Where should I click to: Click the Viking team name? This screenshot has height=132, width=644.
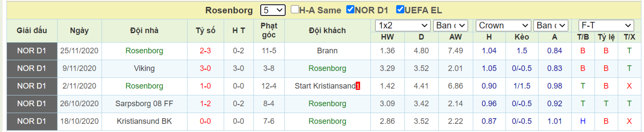coord(144,68)
